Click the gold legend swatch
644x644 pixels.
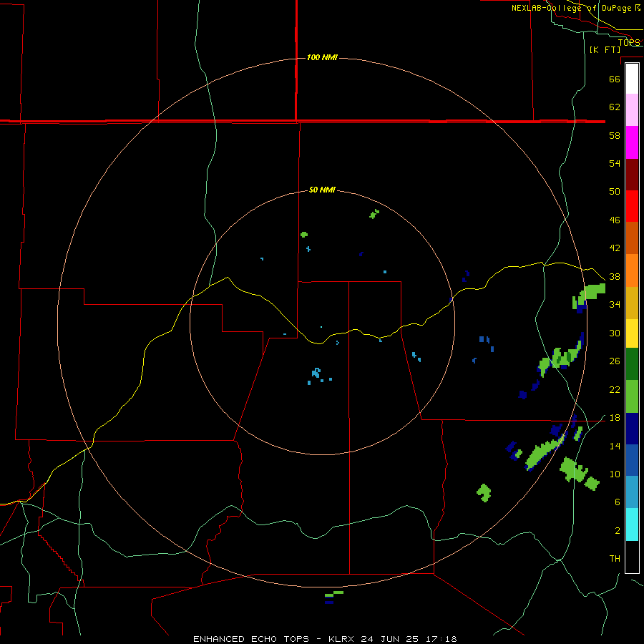[x=632, y=303]
